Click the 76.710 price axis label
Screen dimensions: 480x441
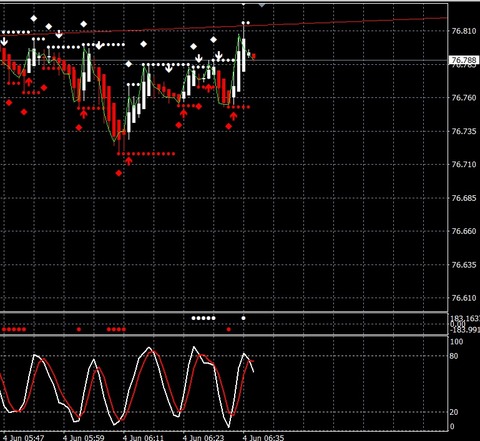click(464, 164)
